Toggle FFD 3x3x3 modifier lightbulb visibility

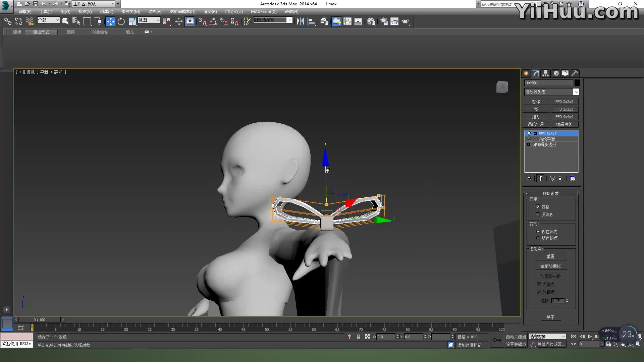coord(529,134)
